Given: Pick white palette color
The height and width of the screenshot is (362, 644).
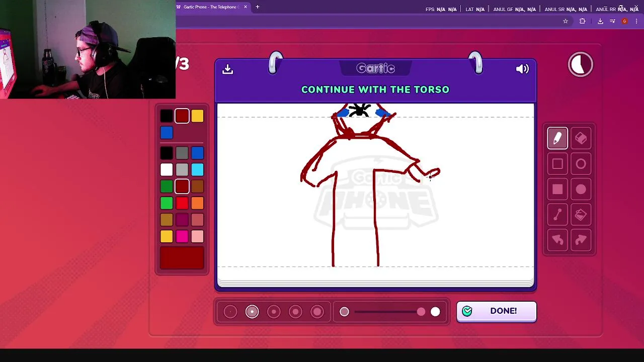Looking at the screenshot, I should 167,170.
